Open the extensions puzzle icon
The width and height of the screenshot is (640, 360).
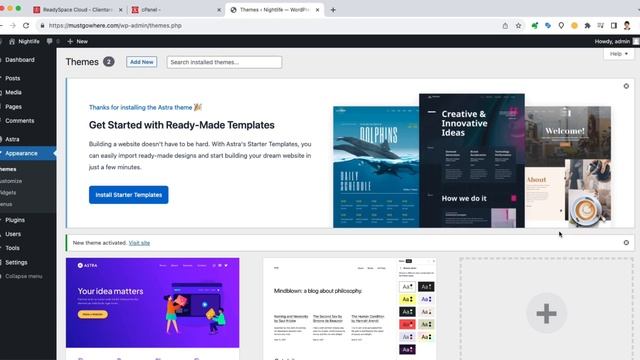tap(587, 26)
